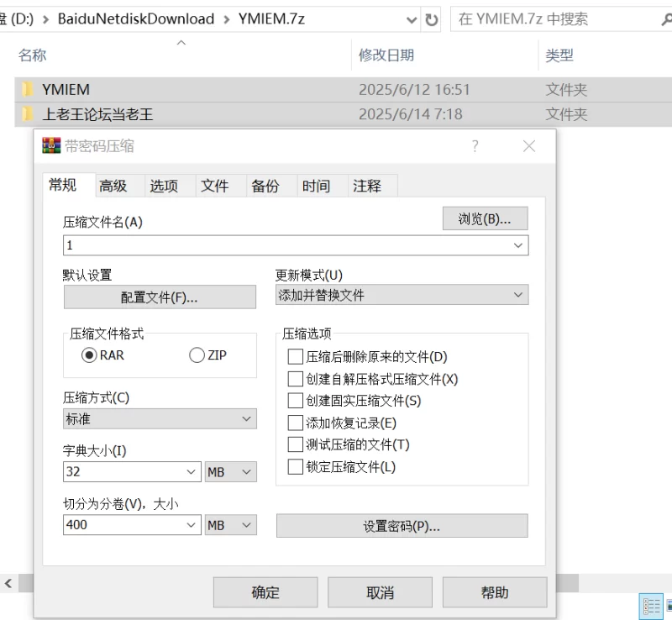The width and height of the screenshot is (672, 620).
Task: Switch Explorer to details view icon
Action: tap(651, 607)
